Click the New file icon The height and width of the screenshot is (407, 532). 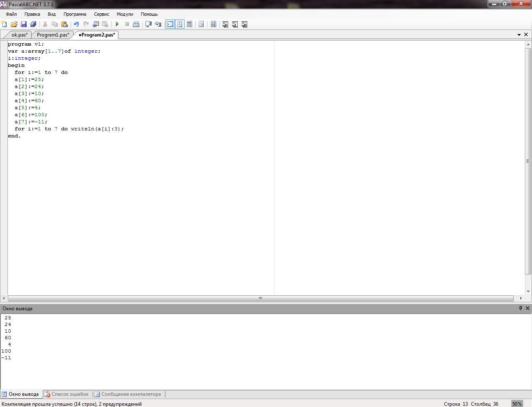coord(4,24)
